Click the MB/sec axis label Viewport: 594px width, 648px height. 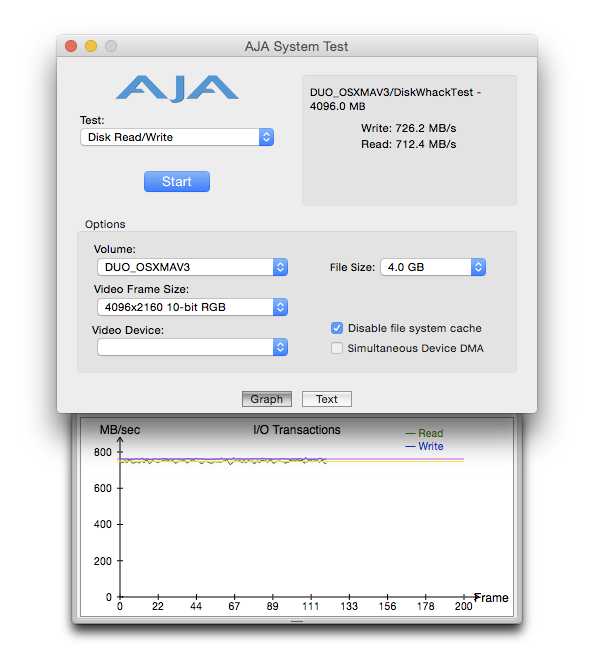point(120,430)
